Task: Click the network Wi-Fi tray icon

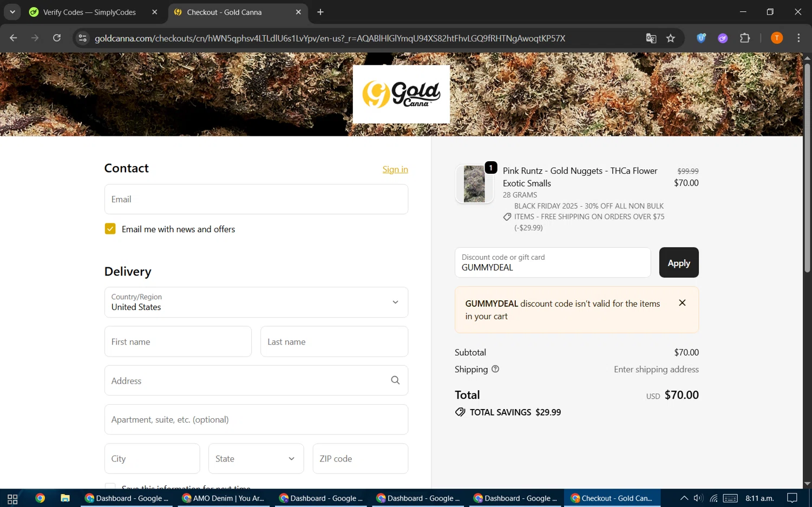Action: [713, 498]
